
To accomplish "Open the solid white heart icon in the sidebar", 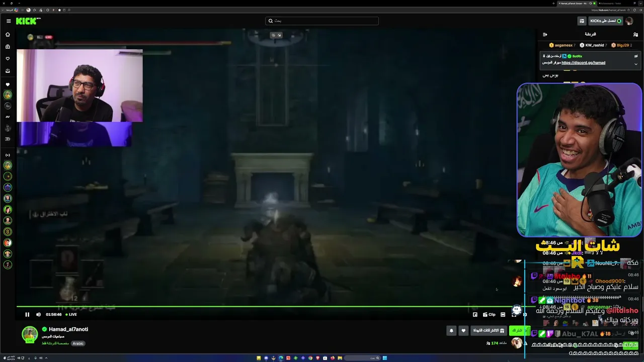I will point(8,84).
